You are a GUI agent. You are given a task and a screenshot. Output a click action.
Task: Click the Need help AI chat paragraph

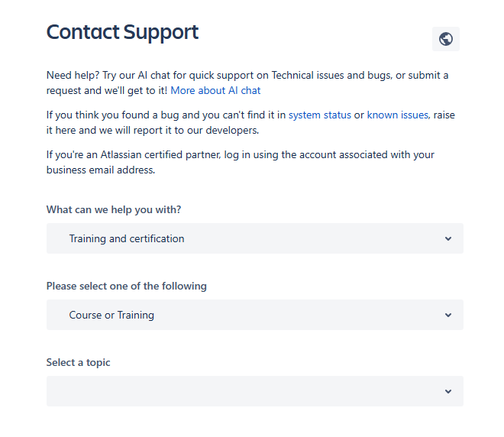click(x=247, y=83)
